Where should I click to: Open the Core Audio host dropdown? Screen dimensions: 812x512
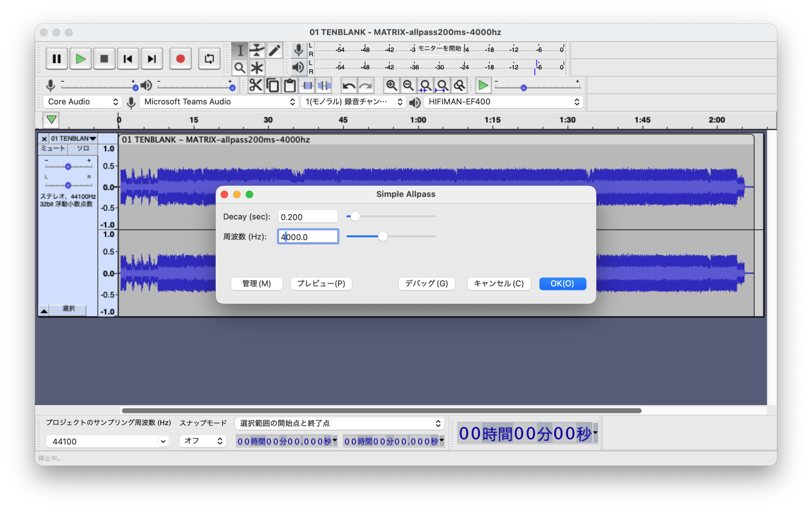82,102
